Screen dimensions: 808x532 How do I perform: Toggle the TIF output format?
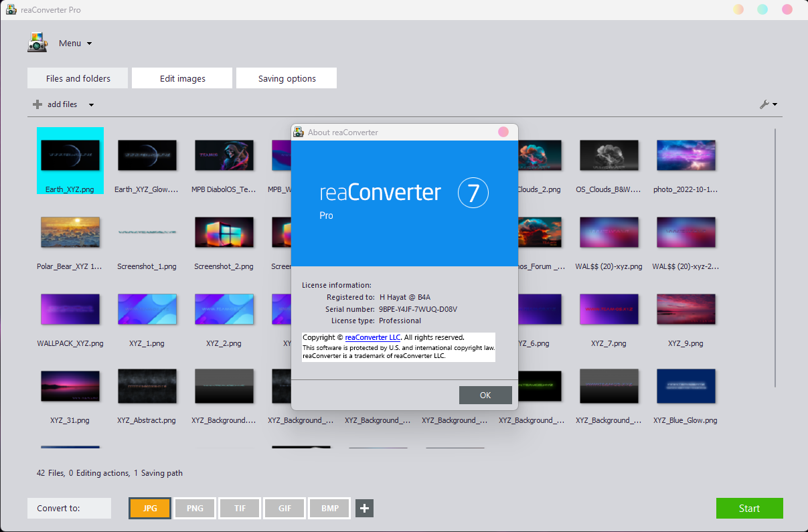coord(240,509)
